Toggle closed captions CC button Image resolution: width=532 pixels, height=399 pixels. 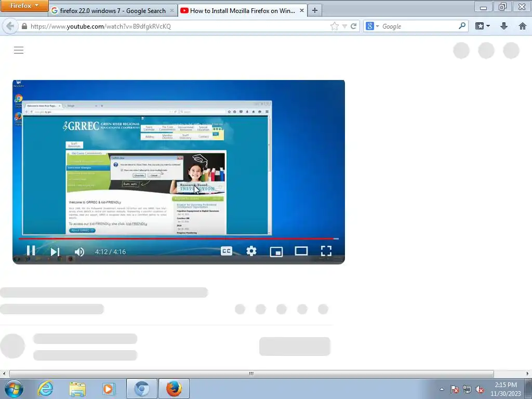click(x=227, y=251)
